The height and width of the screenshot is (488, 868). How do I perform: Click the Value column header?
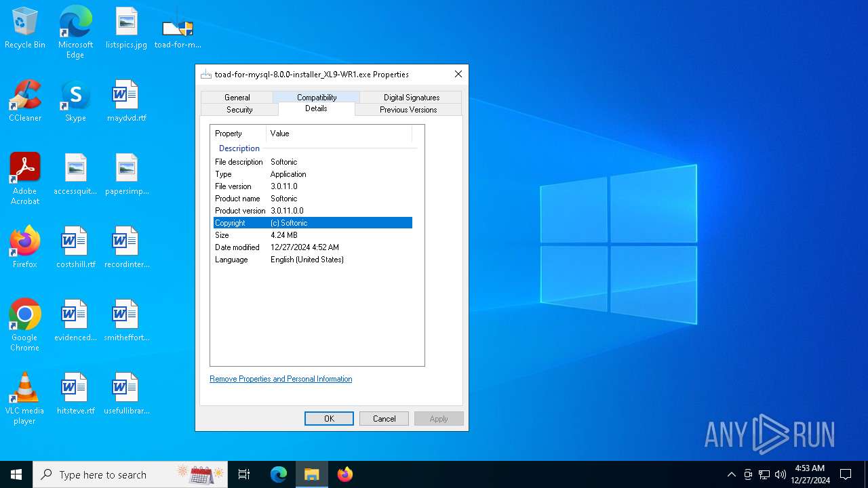click(x=339, y=134)
